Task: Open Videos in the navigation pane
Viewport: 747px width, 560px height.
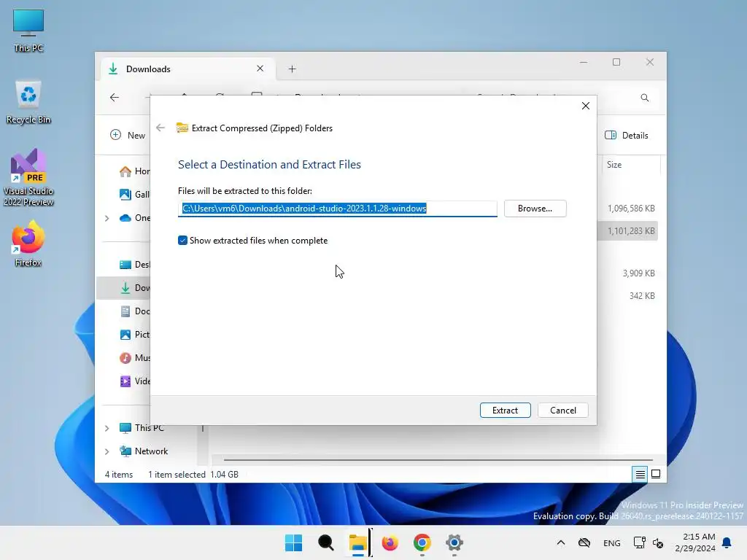Action: point(135,381)
